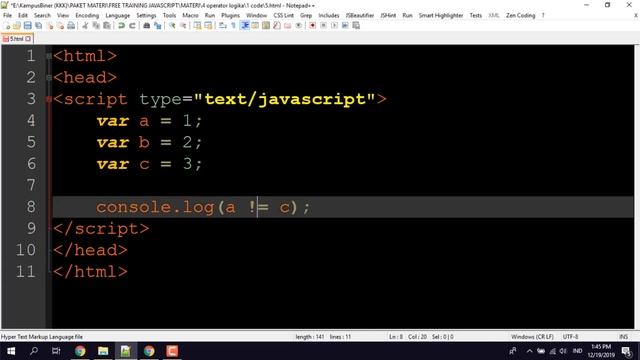Click the Windows (CR LF) status bar field
The width and height of the screenshot is (640, 360).
[x=532, y=337]
